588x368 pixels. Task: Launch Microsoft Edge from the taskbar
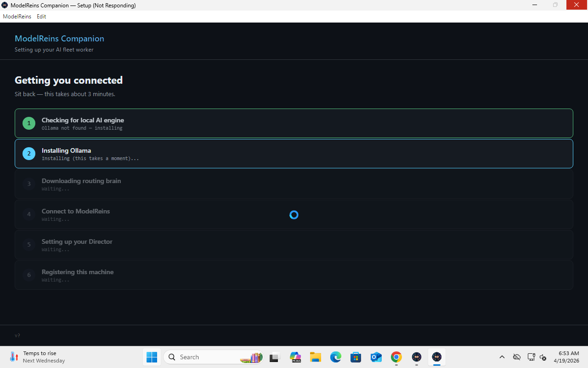pyautogui.click(x=335, y=357)
